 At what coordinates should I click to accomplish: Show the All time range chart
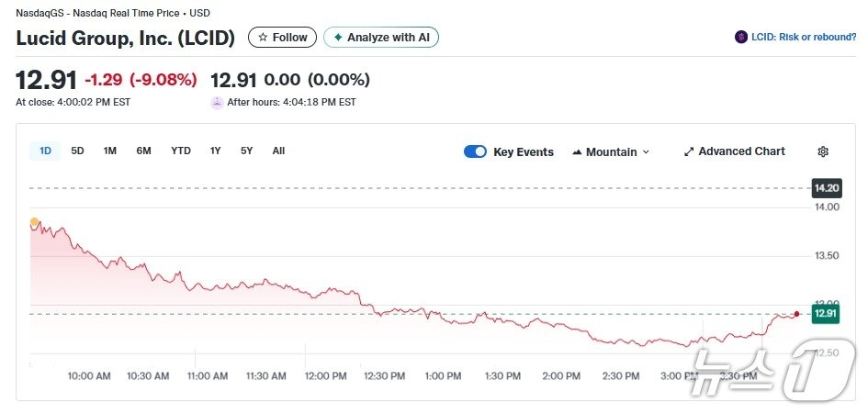coord(278,151)
